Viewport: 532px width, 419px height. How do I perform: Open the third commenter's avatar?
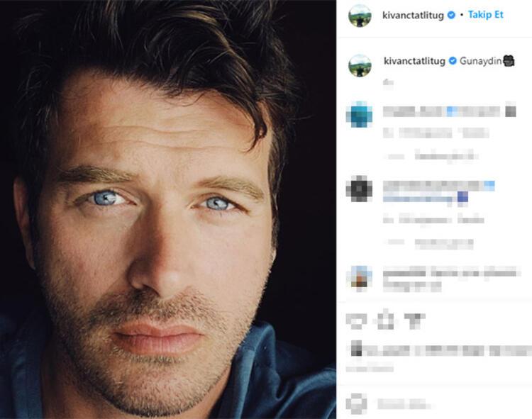pyautogui.click(x=360, y=279)
